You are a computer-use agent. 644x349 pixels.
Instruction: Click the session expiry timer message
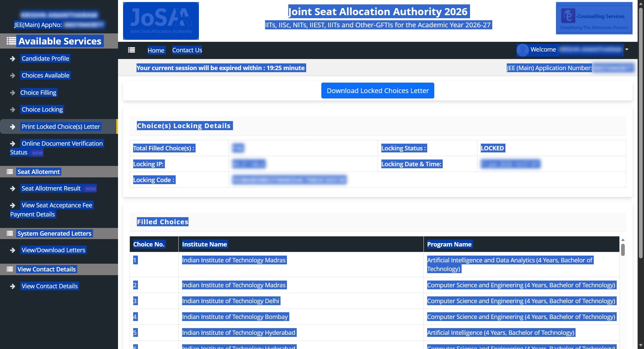[x=221, y=68]
